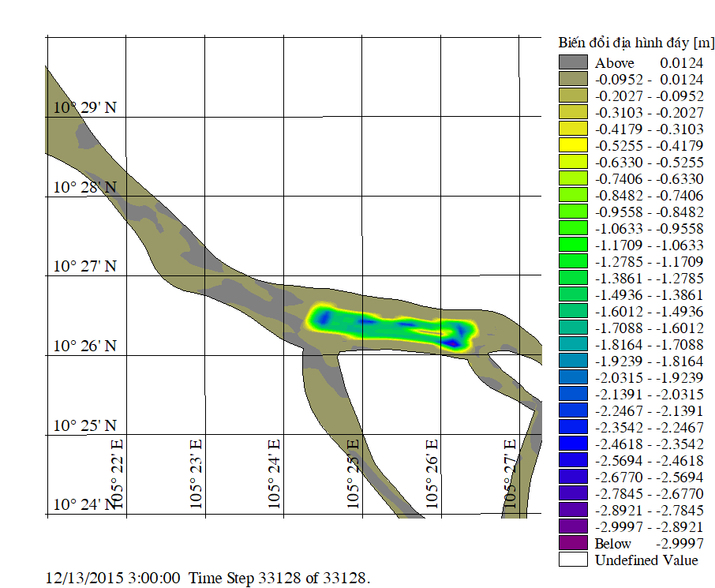
Task: Click the 12/13/2015 3:00:00 timestamp text
Action: [x=114, y=578]
